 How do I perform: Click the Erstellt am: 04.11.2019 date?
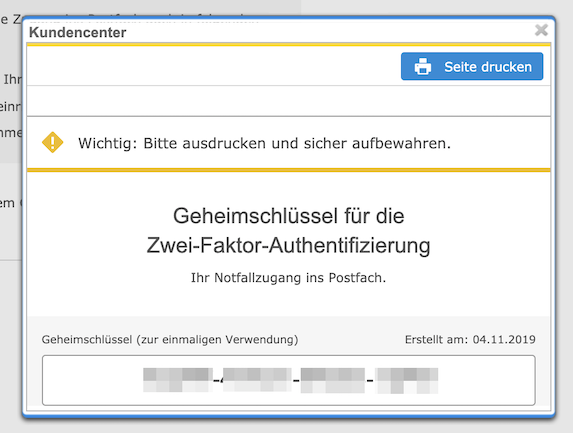point(470,339)
